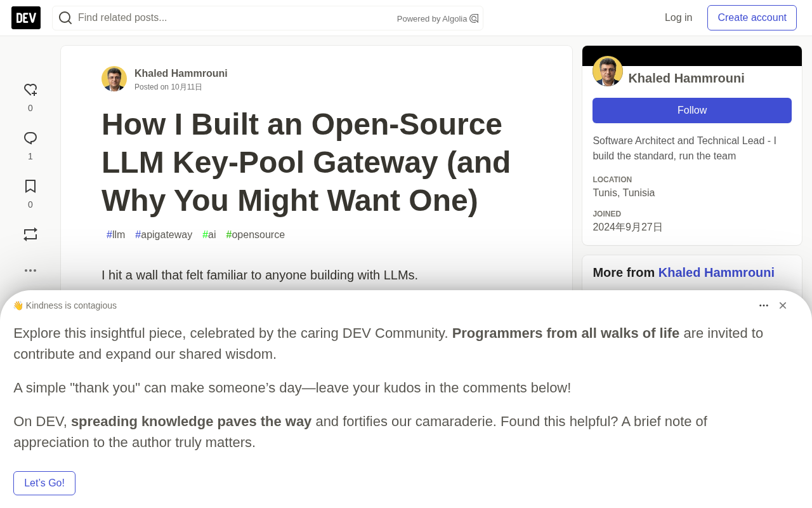Click the 'Software Architect and Technical Lead' bio
This screenshot has height=508, width=812.
(x=684, y=149)
